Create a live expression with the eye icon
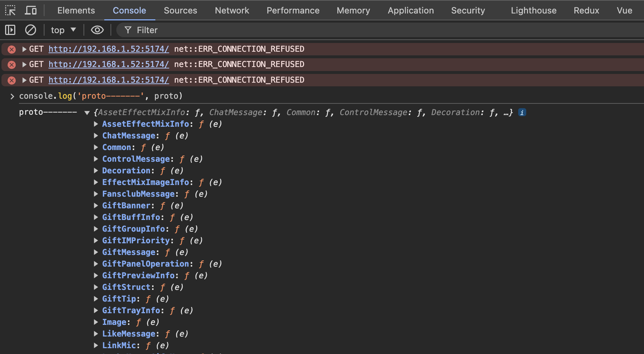Viewport: 644px width, 354px height. pos(97,30)
